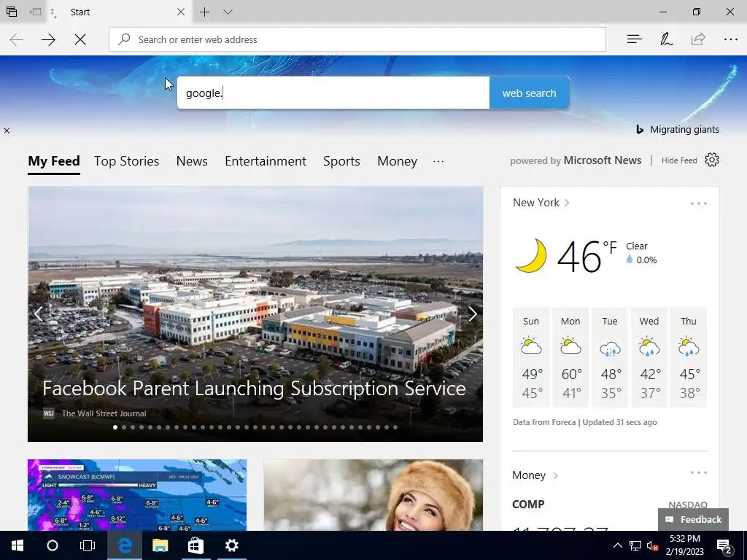The image size is (747, 560).
Task: Open Money card options ellipsis
Action: coord(698,472)
